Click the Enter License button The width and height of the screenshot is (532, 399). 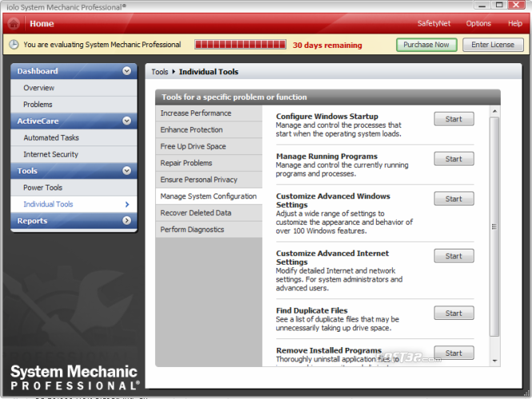[x=493, y=45]
